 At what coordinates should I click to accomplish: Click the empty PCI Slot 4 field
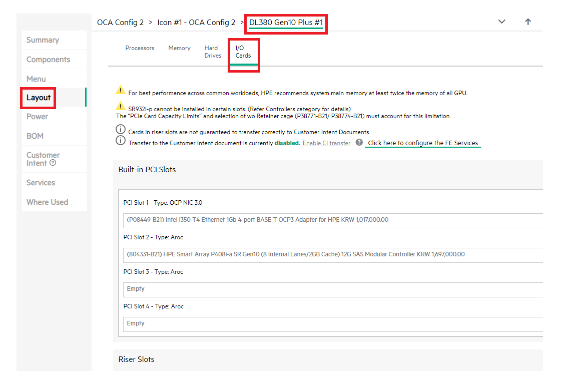tap(333, 324)
